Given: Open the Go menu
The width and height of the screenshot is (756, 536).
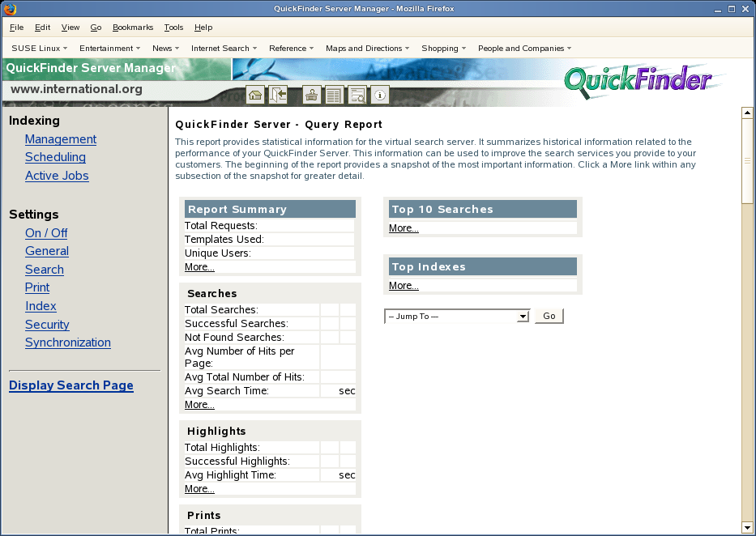Looking at the screenshot, I should tap(96, 28).
